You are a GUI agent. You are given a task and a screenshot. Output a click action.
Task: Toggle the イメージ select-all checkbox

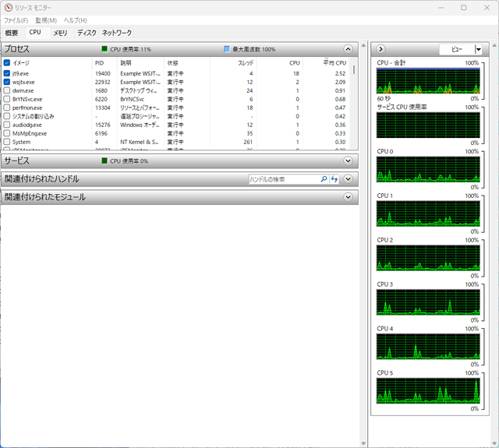(x=7, y=62)
